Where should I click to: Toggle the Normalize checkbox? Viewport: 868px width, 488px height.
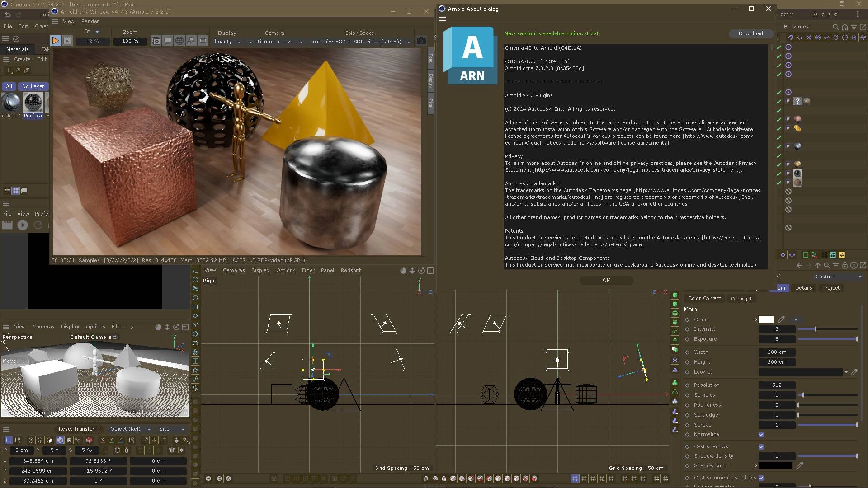[x=761, y=435]
